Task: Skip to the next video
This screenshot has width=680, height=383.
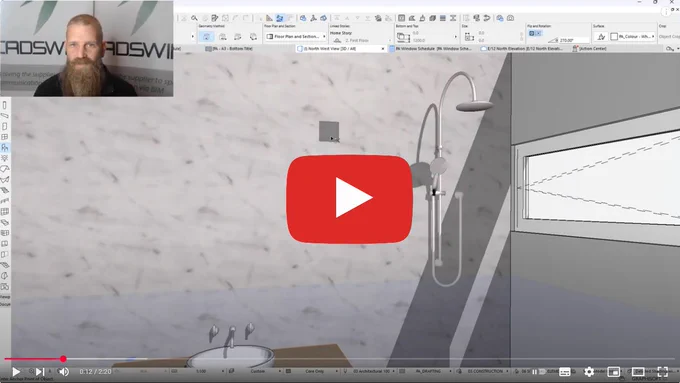Action: click(40, 372)
